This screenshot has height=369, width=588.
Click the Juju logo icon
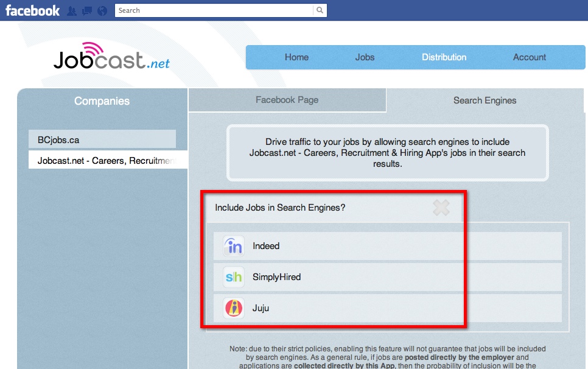[x=234, y=308]
